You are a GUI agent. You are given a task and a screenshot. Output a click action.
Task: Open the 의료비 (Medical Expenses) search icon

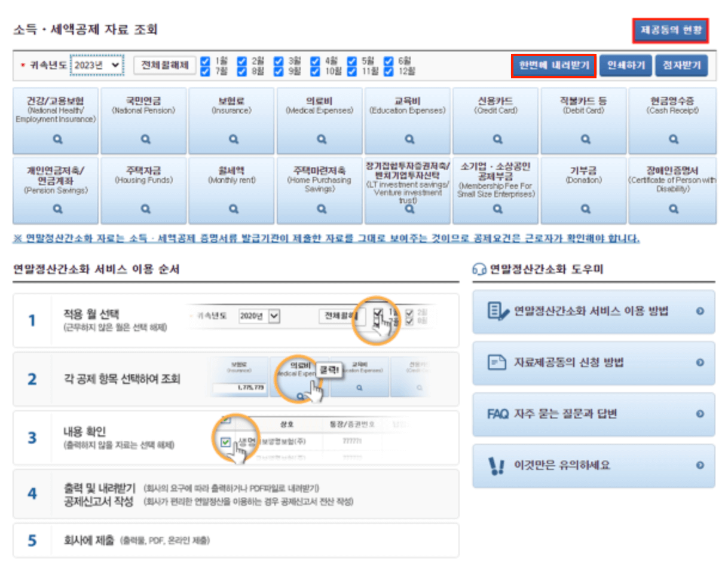click(320, 140)
